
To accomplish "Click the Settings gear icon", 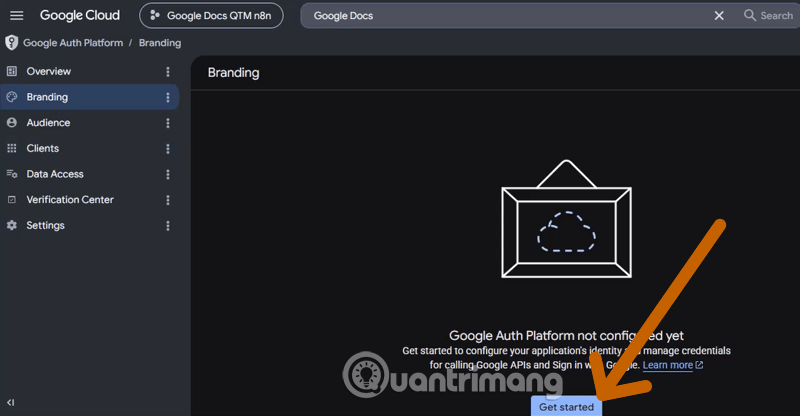I will click(x=12, y=225).
